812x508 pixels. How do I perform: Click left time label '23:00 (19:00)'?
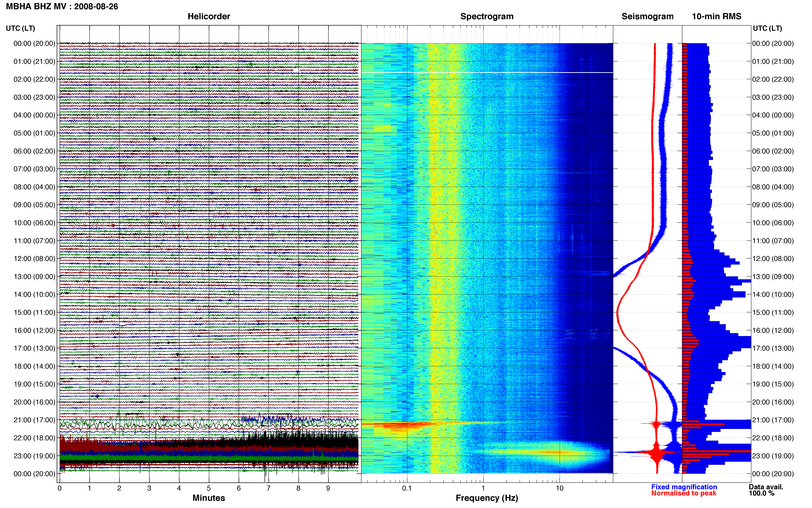coord(34,456)
